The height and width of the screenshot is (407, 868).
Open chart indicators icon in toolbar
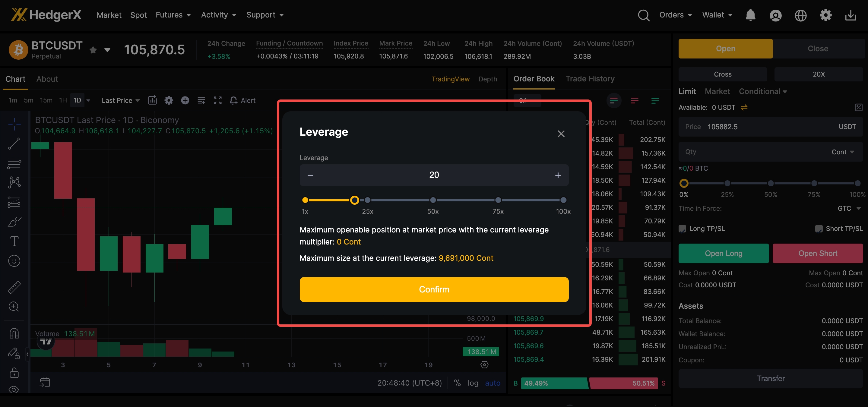[153, 100]
